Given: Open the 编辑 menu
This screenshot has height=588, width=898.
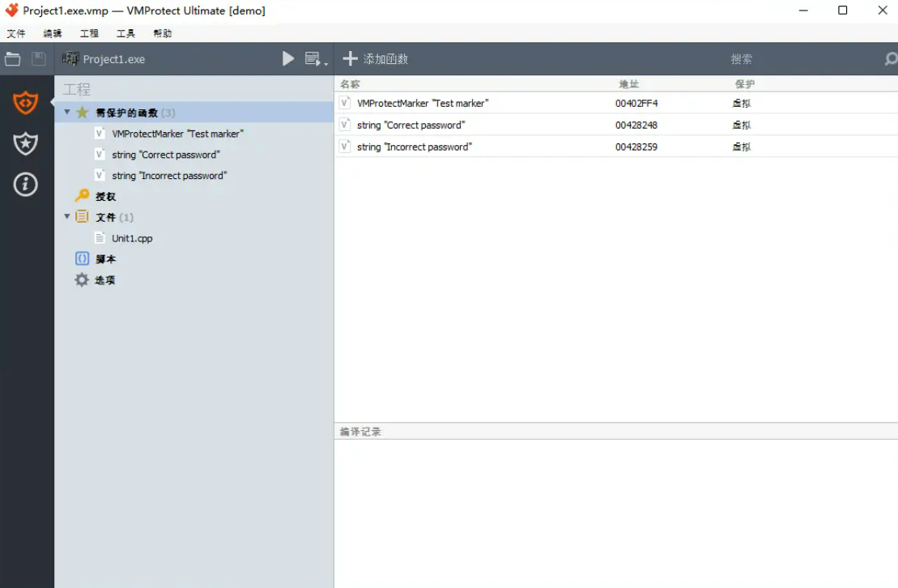Looking at the screenshot, I should pyautogui.click(x=53, y=33).
